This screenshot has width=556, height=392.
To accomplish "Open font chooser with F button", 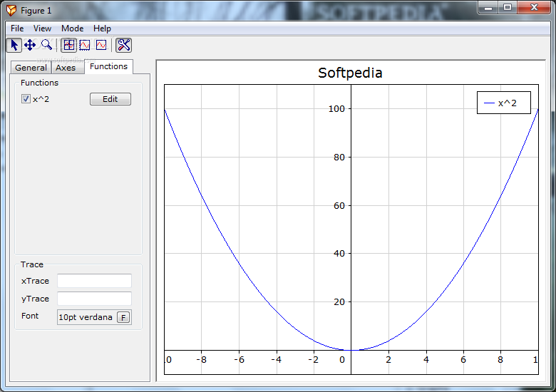I will pyautogui.click(x=123, y=317).
